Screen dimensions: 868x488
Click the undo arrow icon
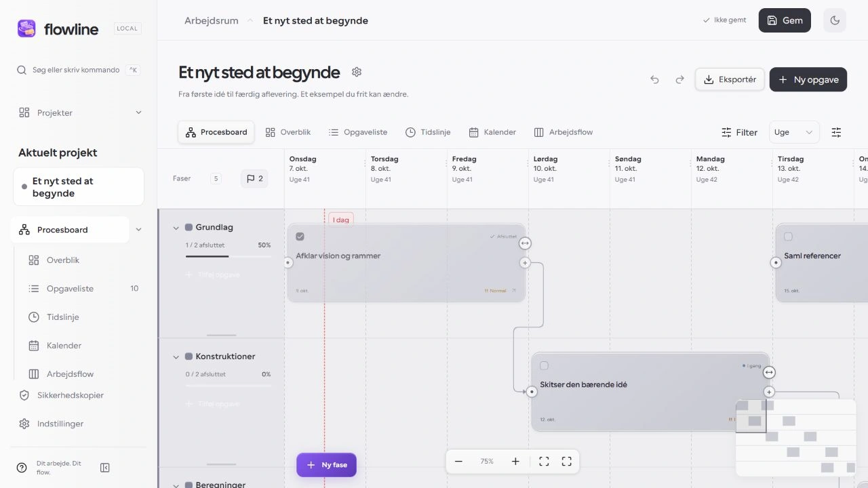[654, 79]
